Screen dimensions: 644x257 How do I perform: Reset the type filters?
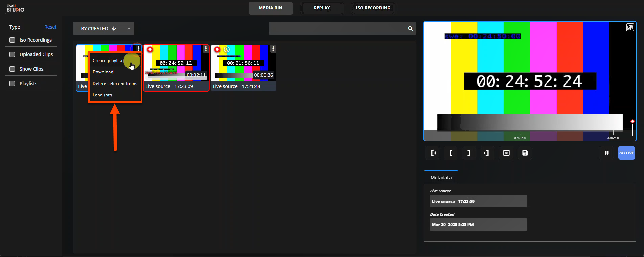50,27
